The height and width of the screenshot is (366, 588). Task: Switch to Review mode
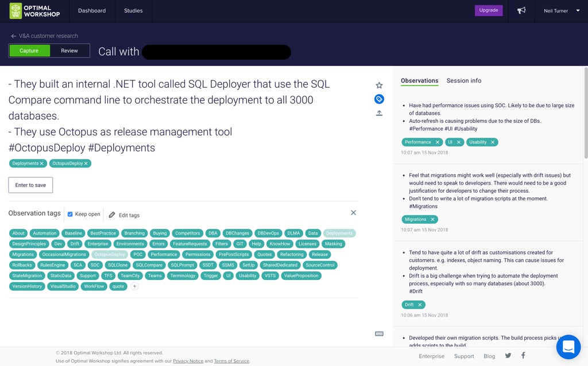(69, 51)
